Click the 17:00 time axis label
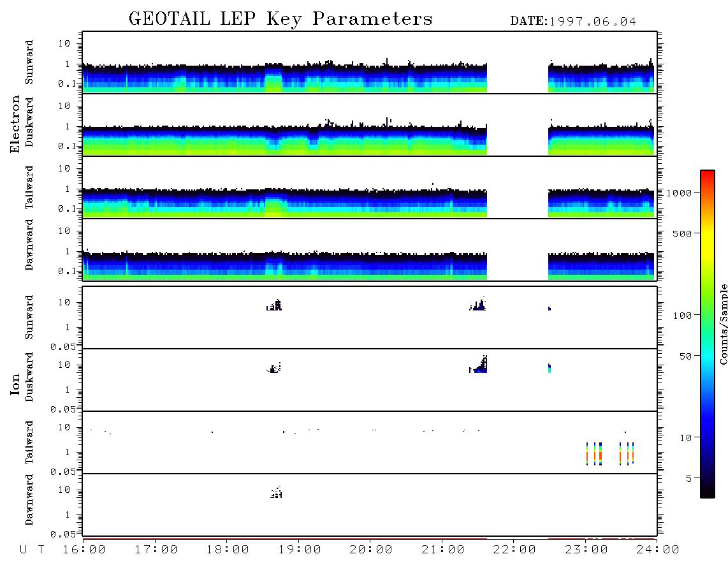The height and width of the screenshot is (561, 728). point(156,550)
